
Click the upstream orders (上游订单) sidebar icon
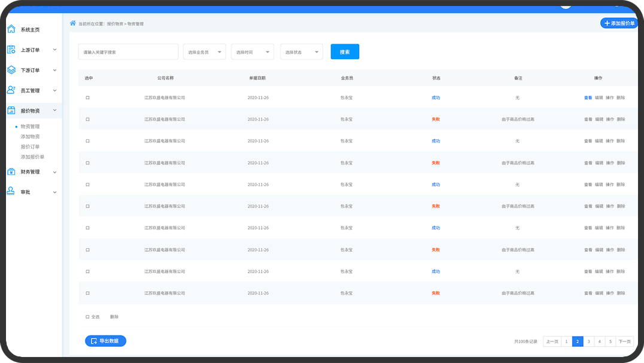point(11,50)
